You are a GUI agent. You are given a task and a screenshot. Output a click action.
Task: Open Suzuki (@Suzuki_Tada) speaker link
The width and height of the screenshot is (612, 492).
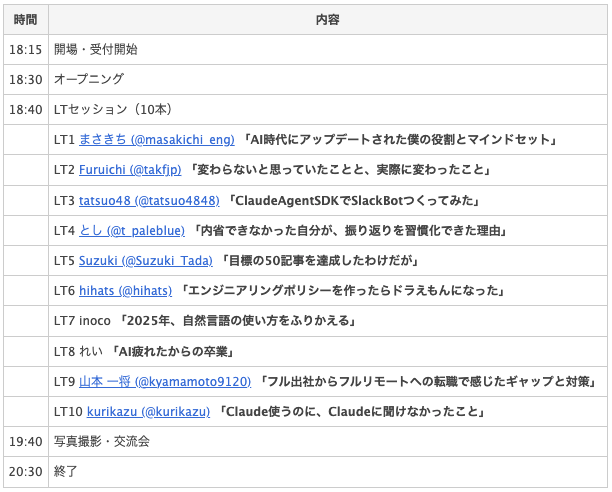coord(146,261)
